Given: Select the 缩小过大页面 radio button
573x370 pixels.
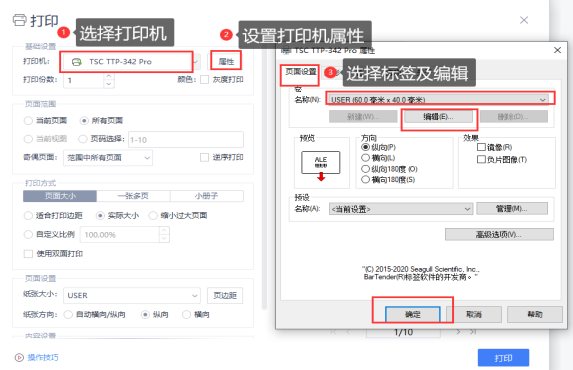Looking at the screenshot, I should tap(153, 216).
